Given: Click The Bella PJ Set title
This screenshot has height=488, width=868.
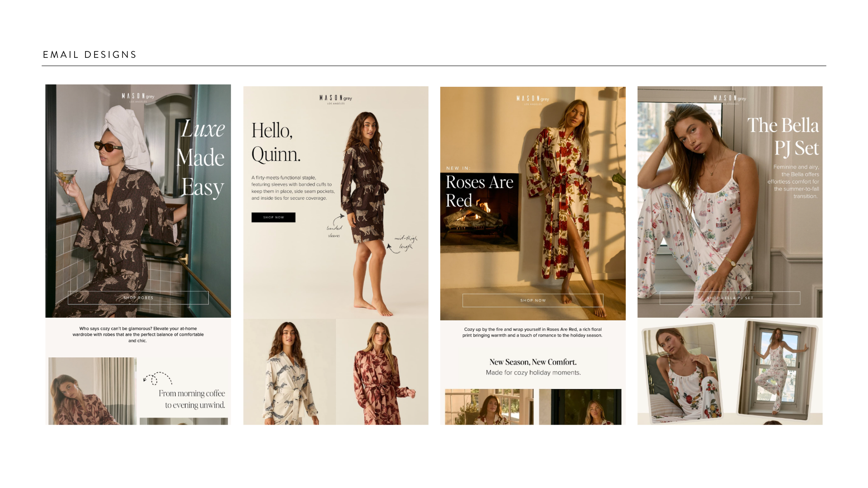Looking at the screenshot, I should coord(783,136).
